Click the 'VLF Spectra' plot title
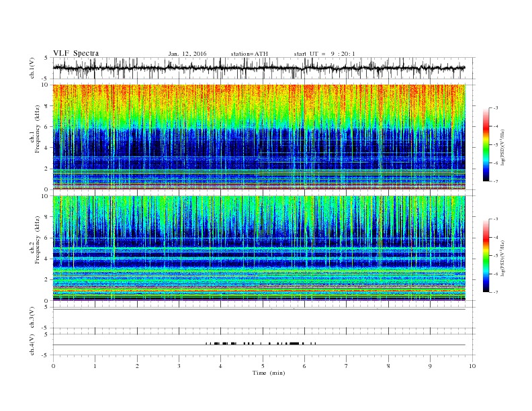The height and width of the screenshot is (411, 532). pyautogui.click(x=76, y=53)
